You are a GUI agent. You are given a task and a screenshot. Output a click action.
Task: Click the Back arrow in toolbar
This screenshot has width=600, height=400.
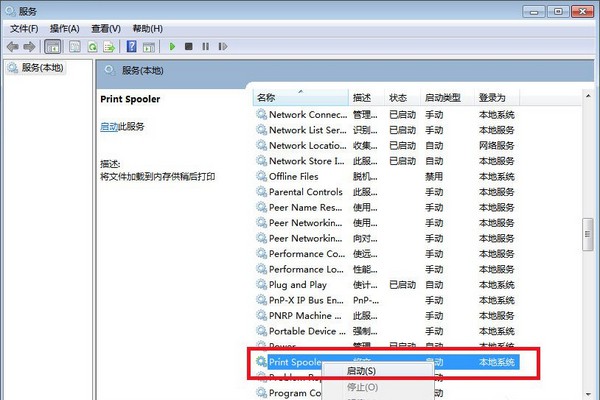coord(13,46)
